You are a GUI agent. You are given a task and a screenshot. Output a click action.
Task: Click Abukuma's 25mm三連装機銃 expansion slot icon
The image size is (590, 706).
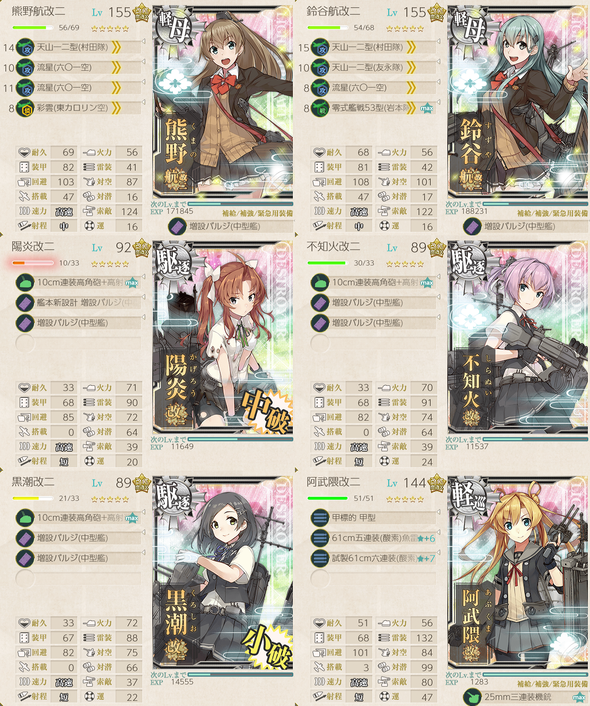click(472, 697)
